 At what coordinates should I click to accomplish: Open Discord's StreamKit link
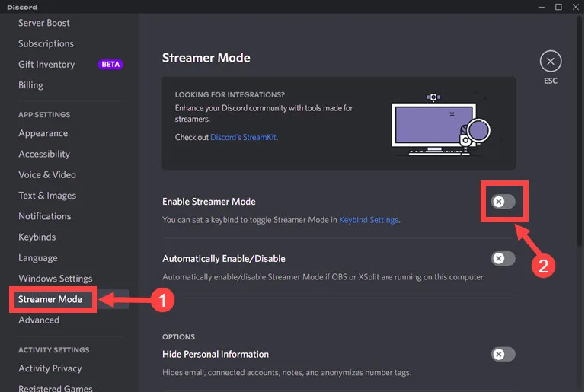point(244,137)
